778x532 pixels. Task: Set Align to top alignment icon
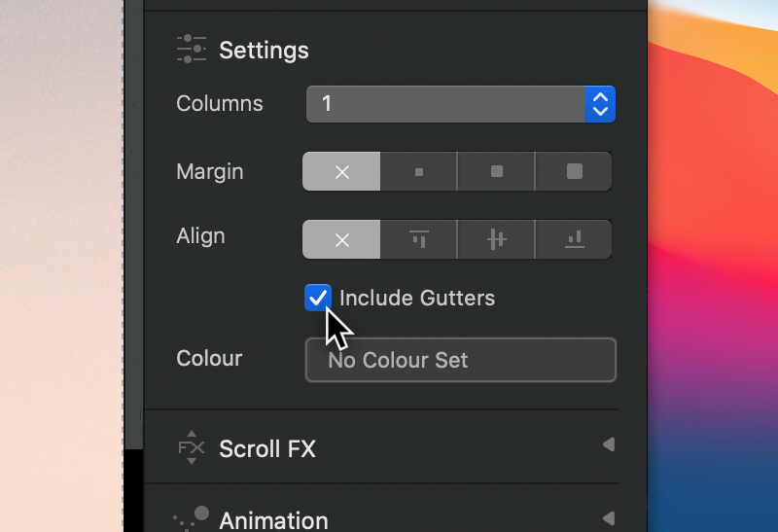419,239
